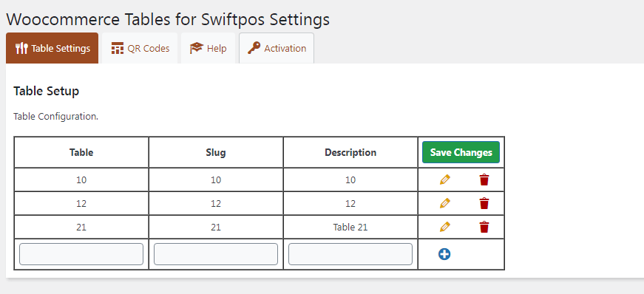Delete table 12 using its trash icon
Viewport: 644px width, 294px height.
[484, 203]
